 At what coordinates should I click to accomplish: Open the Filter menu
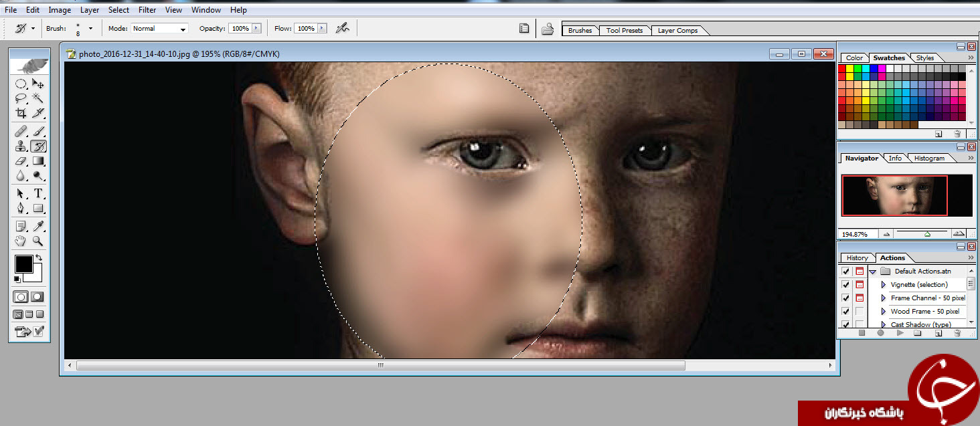point(147,10)
